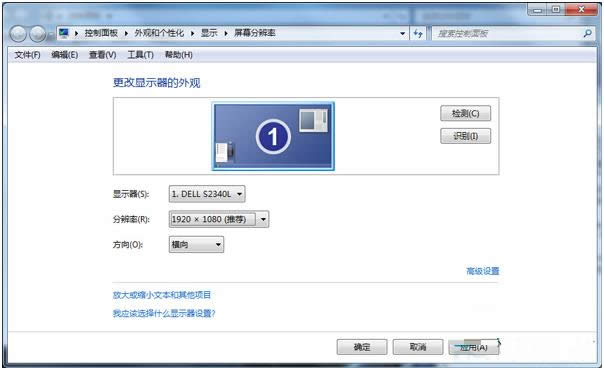This screenshot has height=371, width=604.
Task: Close the screen resolution window
Action: click(582, 10)
